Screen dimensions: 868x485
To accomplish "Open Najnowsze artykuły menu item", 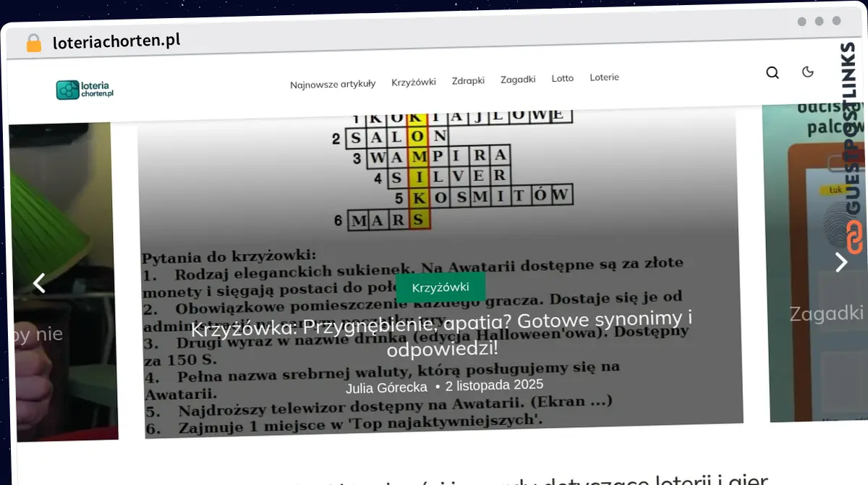I will [x=333, y=83].
